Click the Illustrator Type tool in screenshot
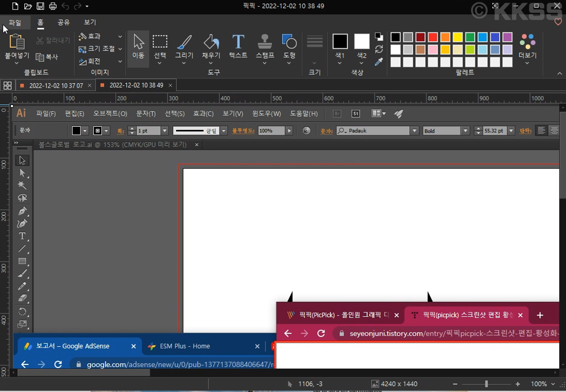566x392 pixels. (x=22, y=236)
